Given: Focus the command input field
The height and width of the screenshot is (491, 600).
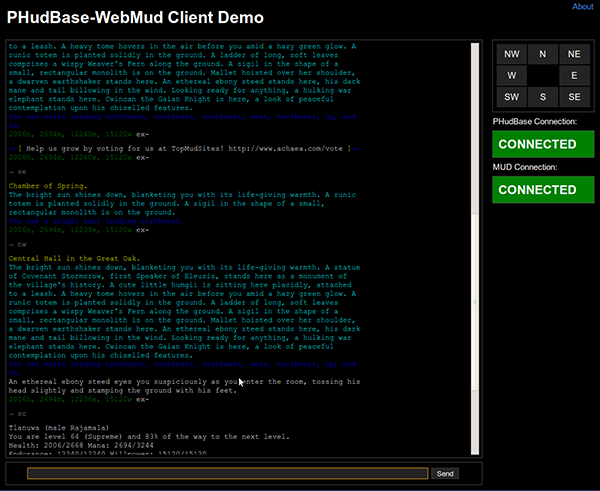Looking at the screenshot, I should click(228, 473).
